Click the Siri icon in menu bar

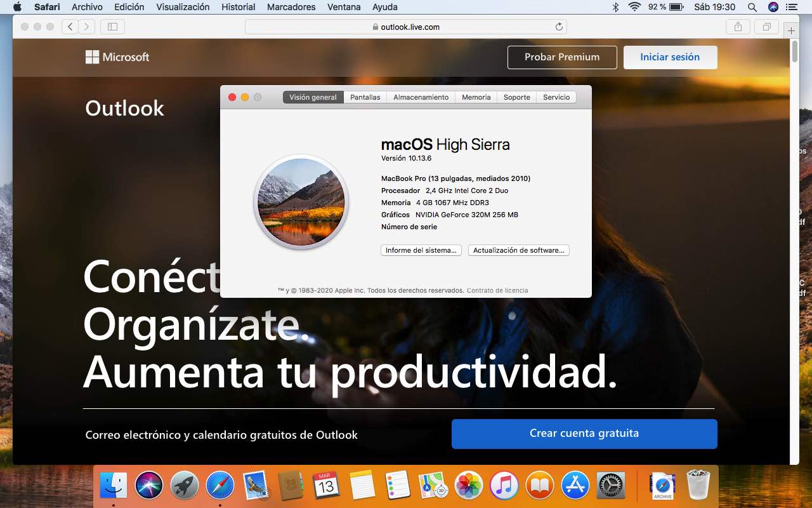(x=773, y=7)
